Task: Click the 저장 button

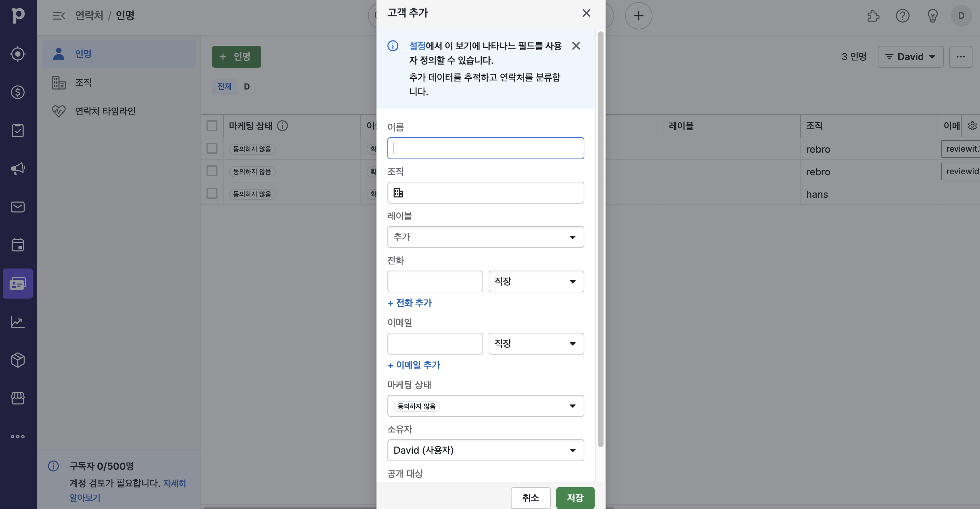Action: [575, 498]
